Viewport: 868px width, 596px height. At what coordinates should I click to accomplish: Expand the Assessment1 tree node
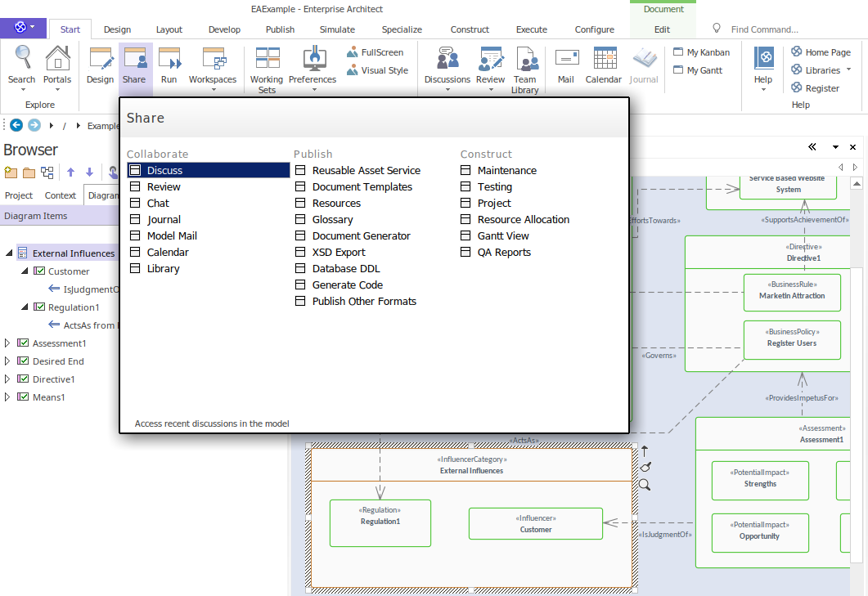[8, 343]
